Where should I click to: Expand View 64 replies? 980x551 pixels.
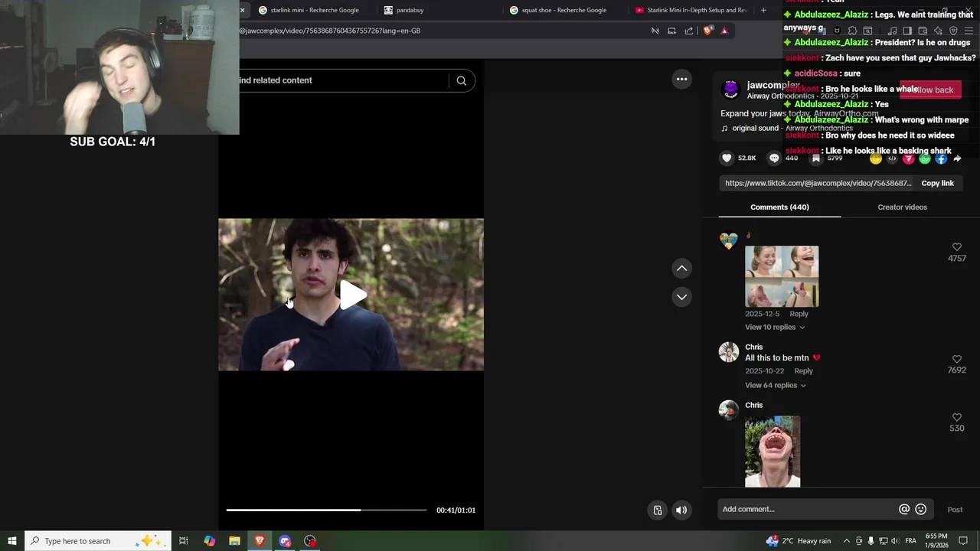tap(776, 385)
